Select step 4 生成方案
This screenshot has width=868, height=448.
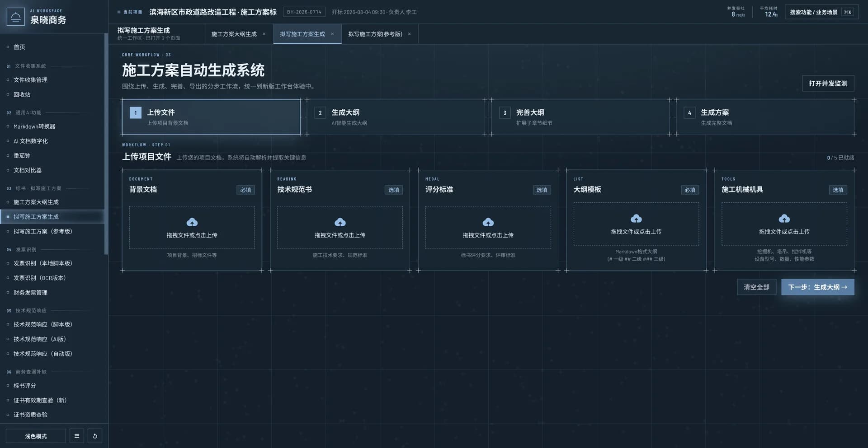point(765,117)
